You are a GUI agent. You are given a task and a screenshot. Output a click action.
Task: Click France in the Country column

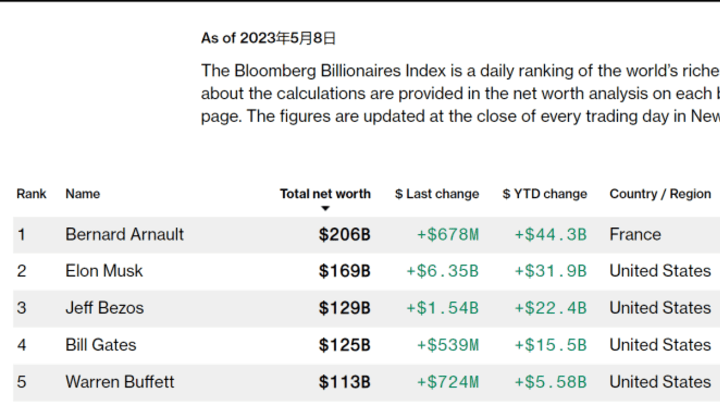tap(635, 235)
